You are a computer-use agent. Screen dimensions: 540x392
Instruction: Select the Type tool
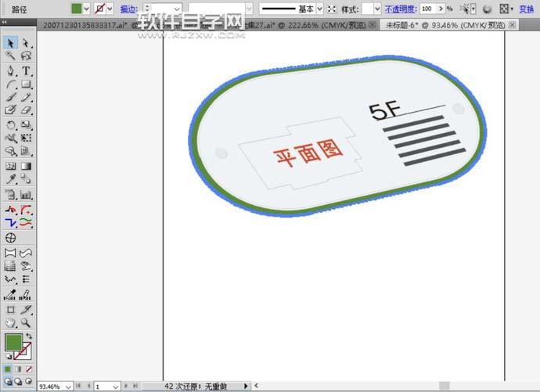click(26, 71)
